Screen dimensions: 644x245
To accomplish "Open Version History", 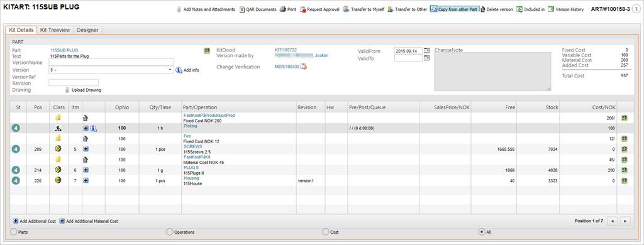I will tap(566, 9).
